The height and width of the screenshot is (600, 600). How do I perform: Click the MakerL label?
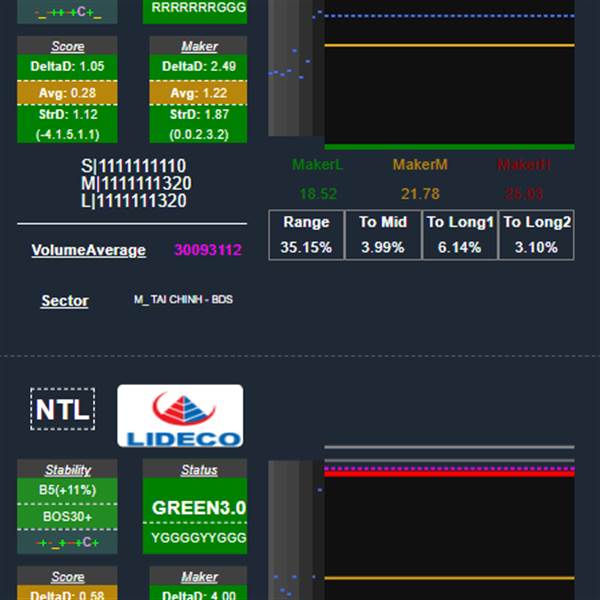pyautogui.click(x=317, y=165)
